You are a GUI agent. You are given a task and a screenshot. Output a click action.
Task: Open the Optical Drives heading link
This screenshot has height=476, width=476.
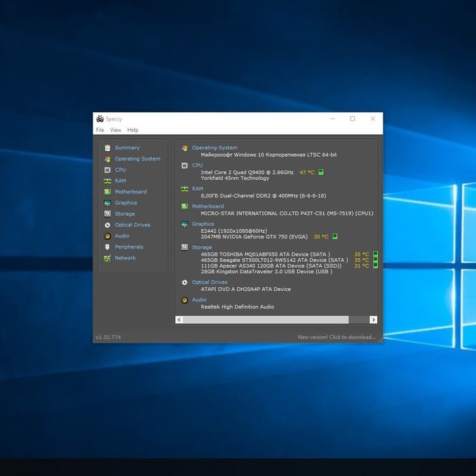tap(210, 283)
